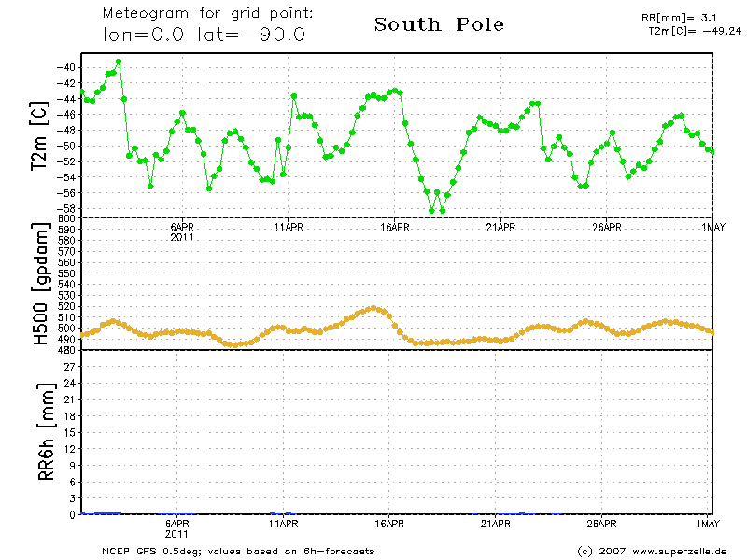Click the 6APR 2011 label under the temperature chart
The image size is (747, 560).
click(x=182, y=231)
